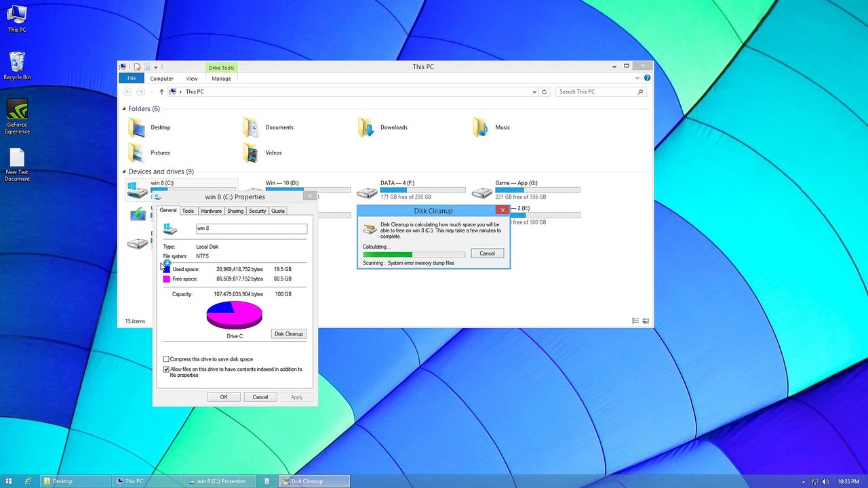Image resolution: width=868 pixels, height=488 pixels.
Task: Click the Properties quick access toolbar icon
Action: (x=137, y=66)
